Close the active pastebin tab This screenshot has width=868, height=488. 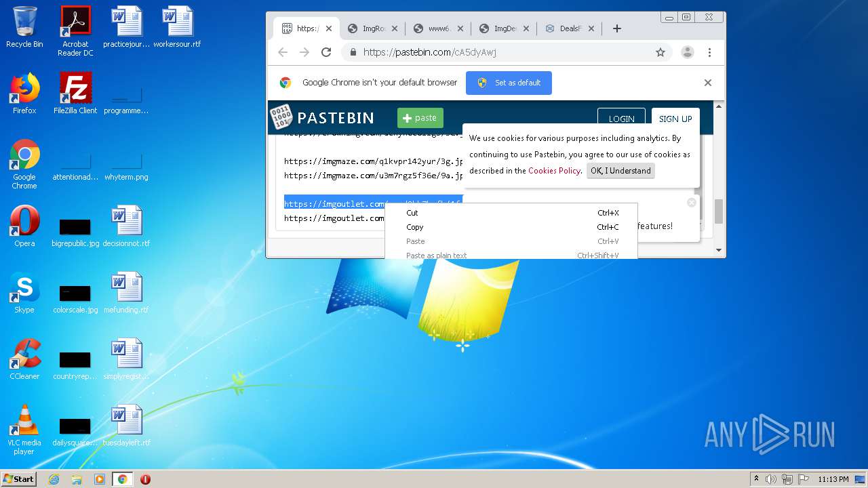(329, 28)
